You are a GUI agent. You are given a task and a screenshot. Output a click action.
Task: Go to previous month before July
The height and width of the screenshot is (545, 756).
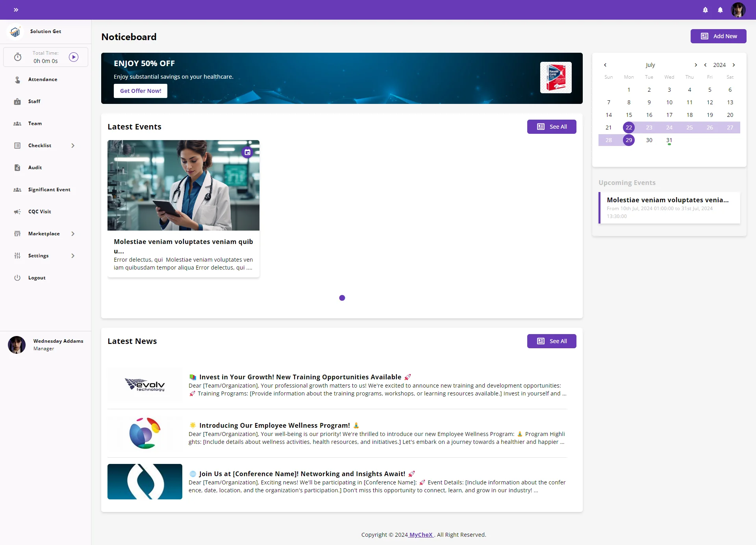tap(605, 65)
